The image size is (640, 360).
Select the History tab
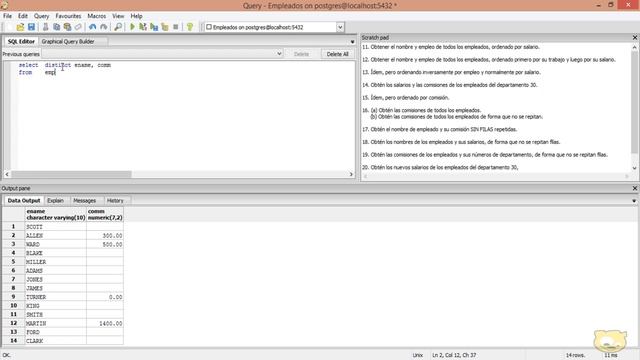[x=115, y=201]
